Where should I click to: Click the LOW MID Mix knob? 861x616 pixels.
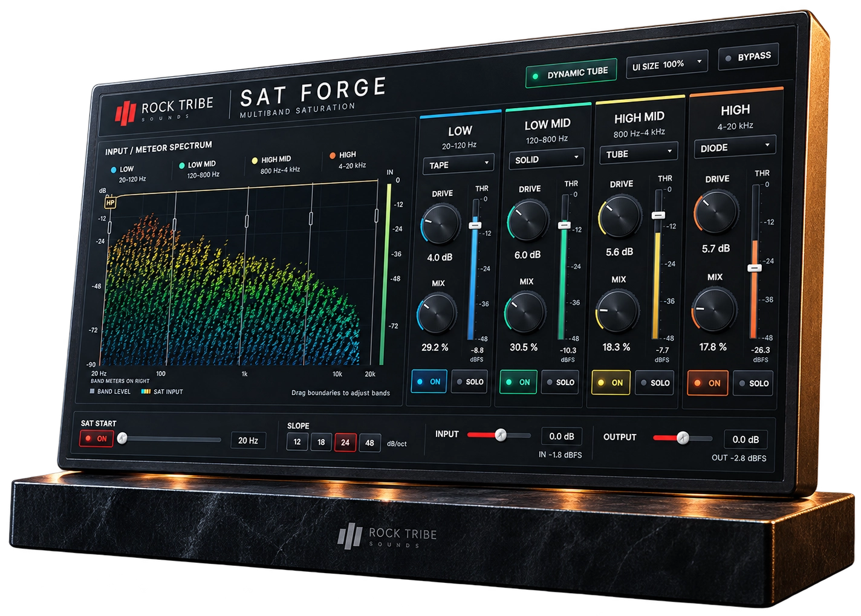tap(525, 312)
